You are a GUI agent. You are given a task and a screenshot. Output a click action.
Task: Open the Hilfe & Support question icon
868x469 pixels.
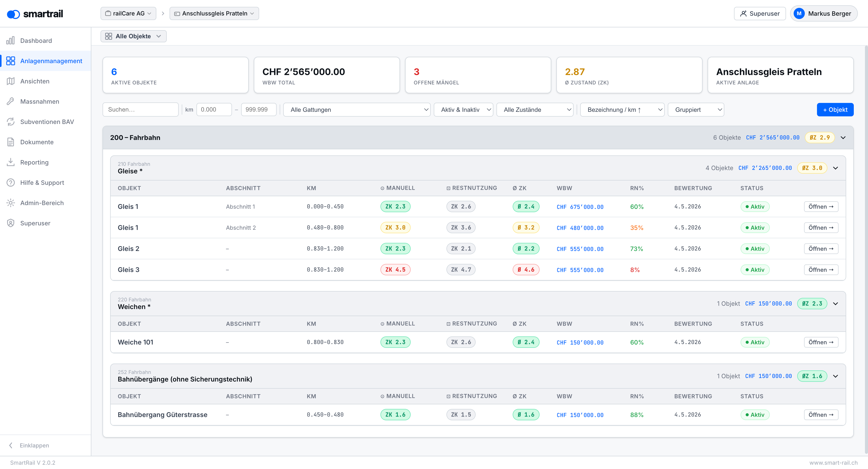tap(10, 183)
